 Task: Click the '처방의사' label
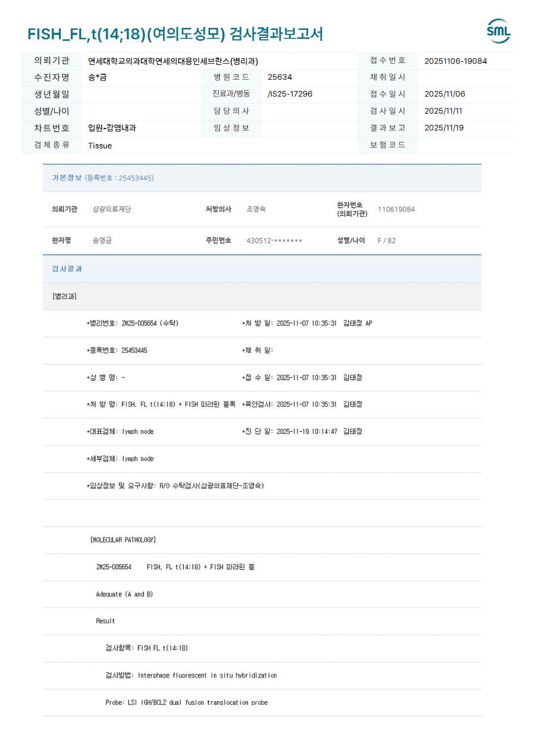(219, 209)
